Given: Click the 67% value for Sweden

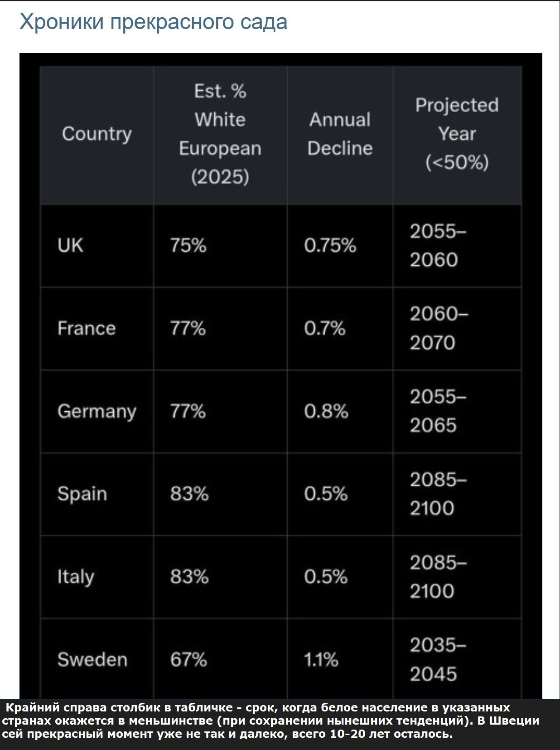Looking at the screenshot, I should (188, 659).
